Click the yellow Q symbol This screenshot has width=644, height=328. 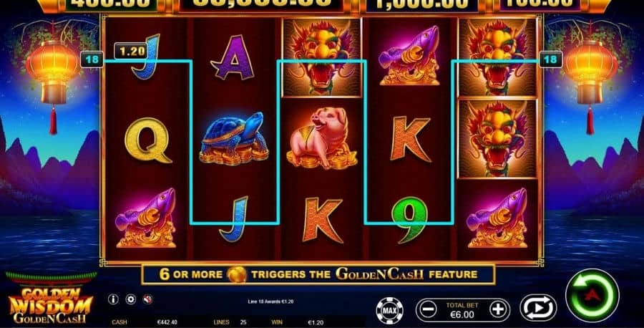click(148, 140)
